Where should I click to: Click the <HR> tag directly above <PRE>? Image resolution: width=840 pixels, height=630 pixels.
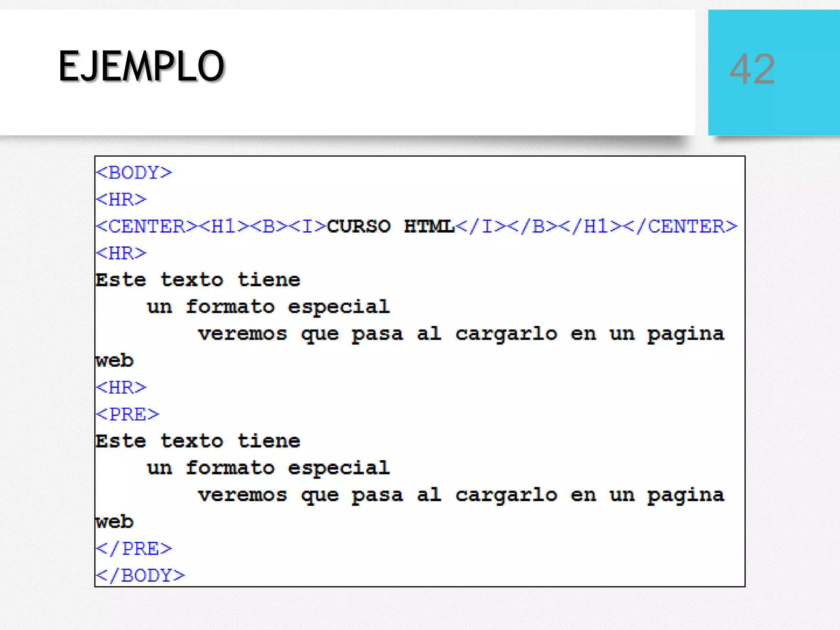point(121,388)
